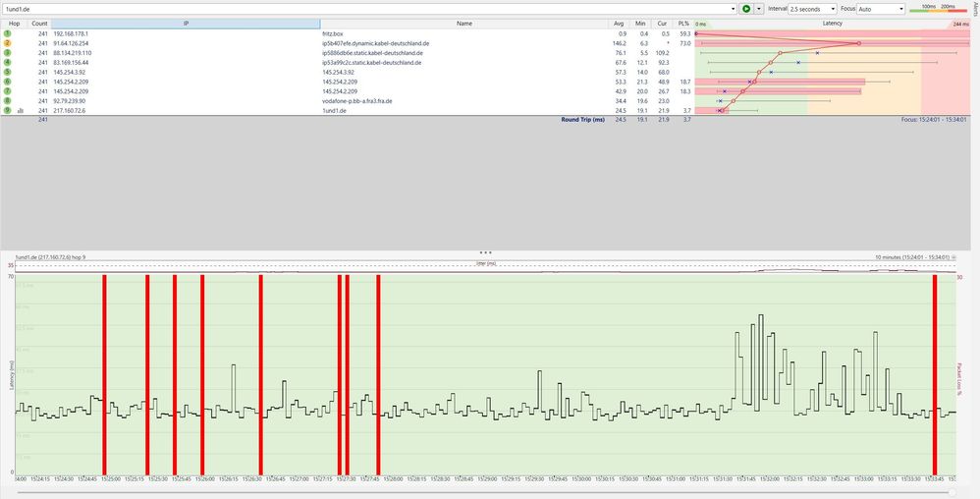Screen dimensions: 980x499
Task: Open the vertical Alerts side tab
Action: (974, 10)
